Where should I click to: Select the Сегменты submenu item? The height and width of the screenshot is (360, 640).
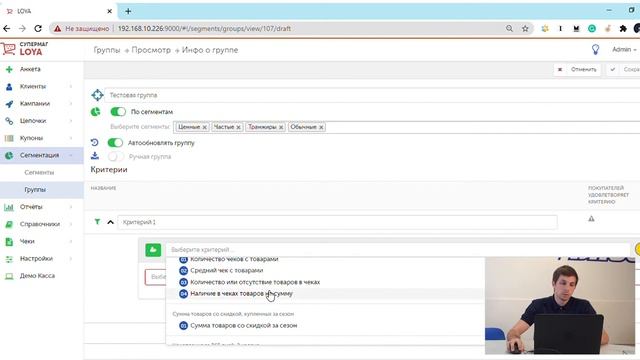(39, 172)
